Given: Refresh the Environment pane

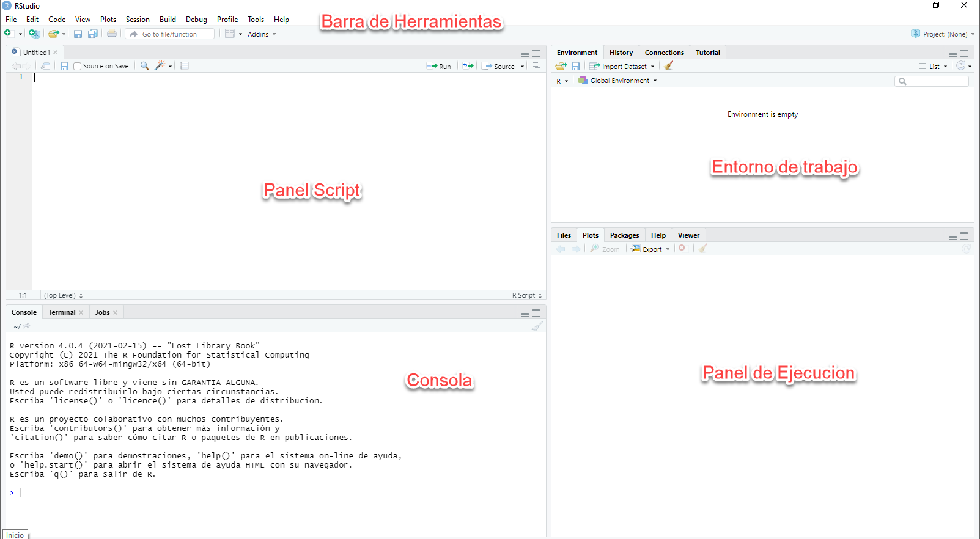Looking at the screenshot, I should 961,66.
